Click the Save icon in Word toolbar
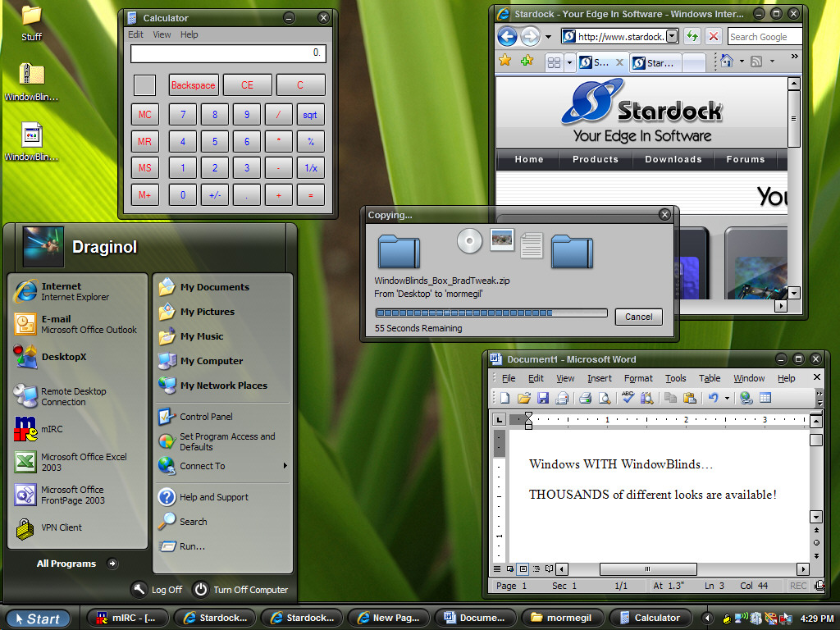 pos(542,399)
